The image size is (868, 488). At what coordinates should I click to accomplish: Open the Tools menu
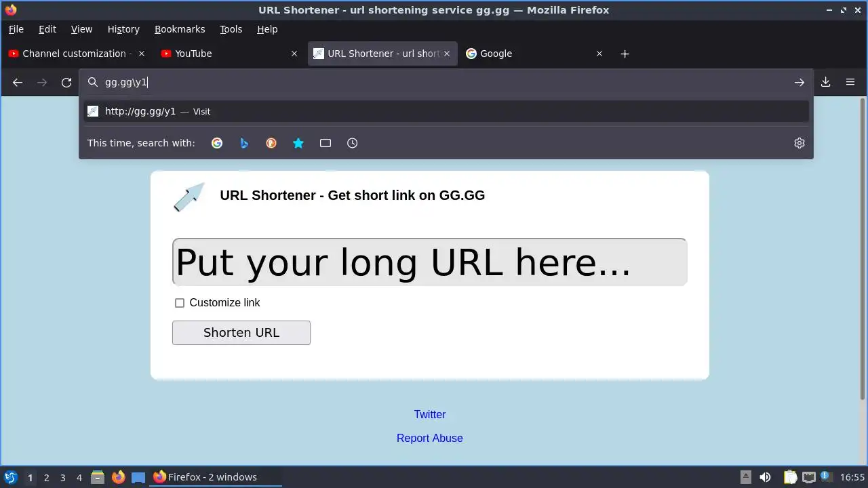pos(231,29)
